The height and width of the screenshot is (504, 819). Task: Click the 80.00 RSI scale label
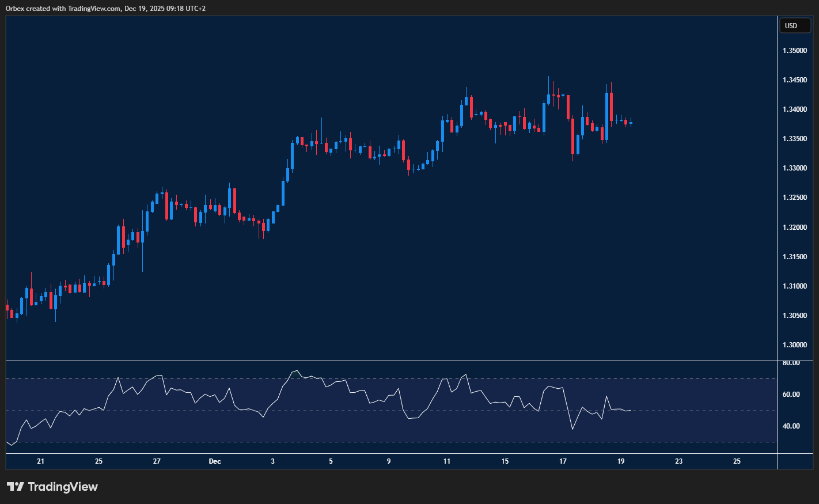[791, 363]
